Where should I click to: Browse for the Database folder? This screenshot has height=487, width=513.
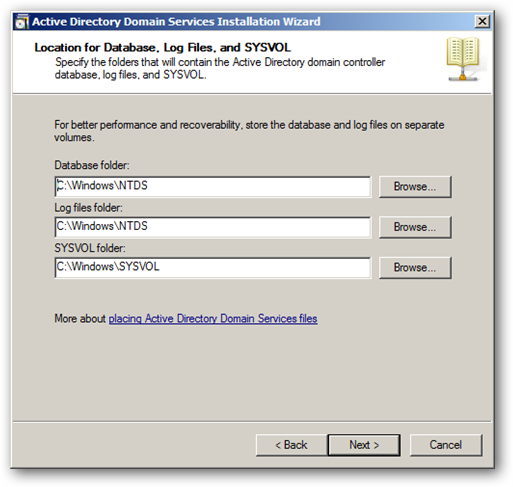[415, 187]
